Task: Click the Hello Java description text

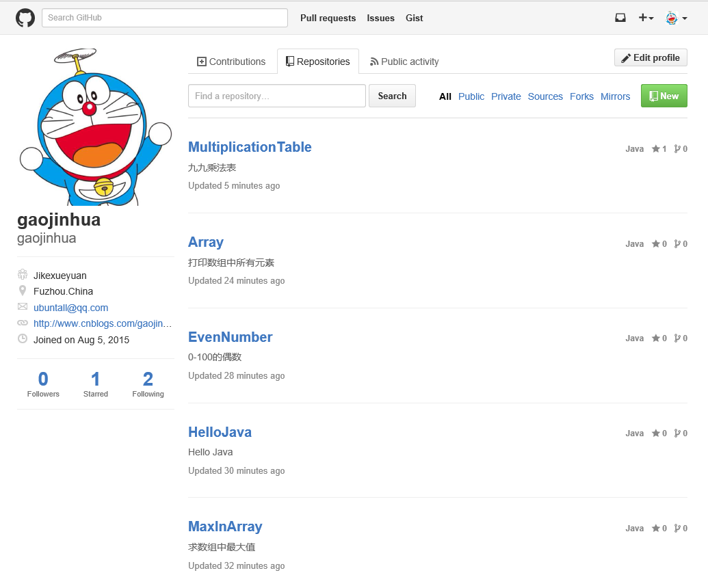Action: click(211, 452)
